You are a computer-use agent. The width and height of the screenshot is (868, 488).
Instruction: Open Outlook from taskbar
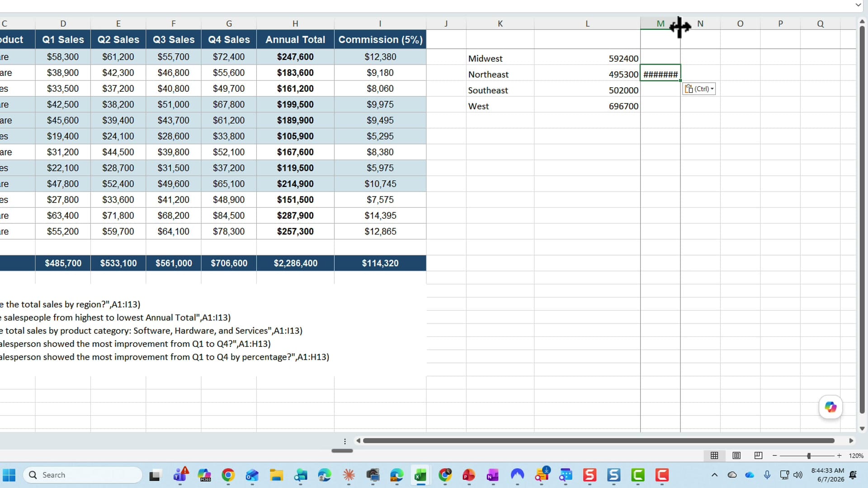click(252, 475)
